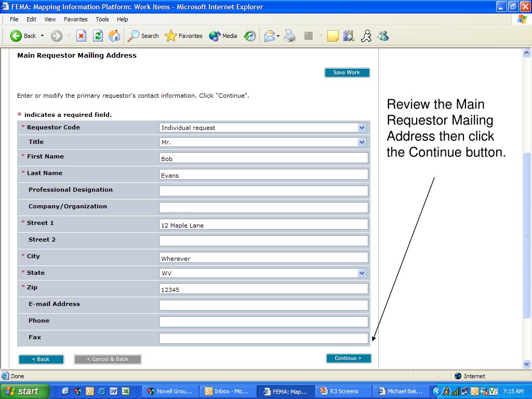Click the Street 2 field
Viewport: 532px width, 399px height.
pyautogui.click(x=263, y=241)
